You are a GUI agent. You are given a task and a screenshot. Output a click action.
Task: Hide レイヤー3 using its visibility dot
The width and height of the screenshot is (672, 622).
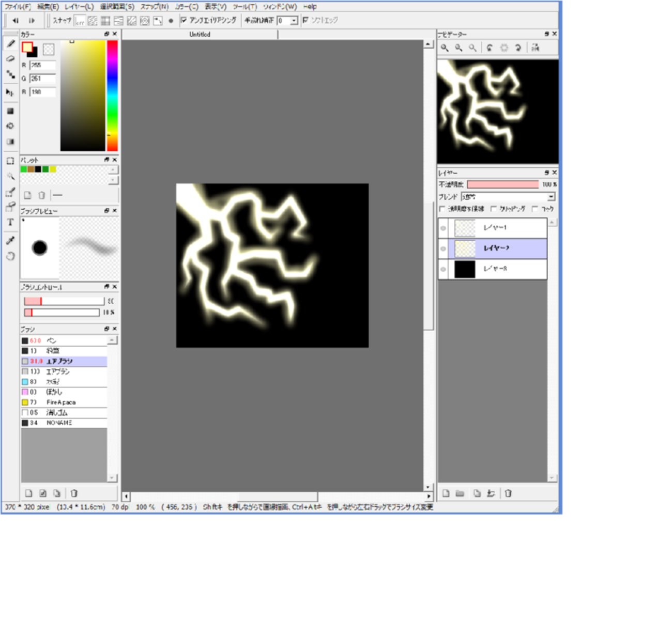(x=444, y=269)
